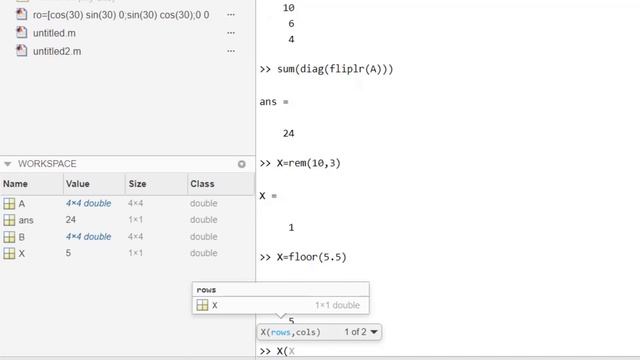The width and height of the screenshot is (640, 360).
Task: Open more options for untitled.m
Action: [x=231, y=33]
